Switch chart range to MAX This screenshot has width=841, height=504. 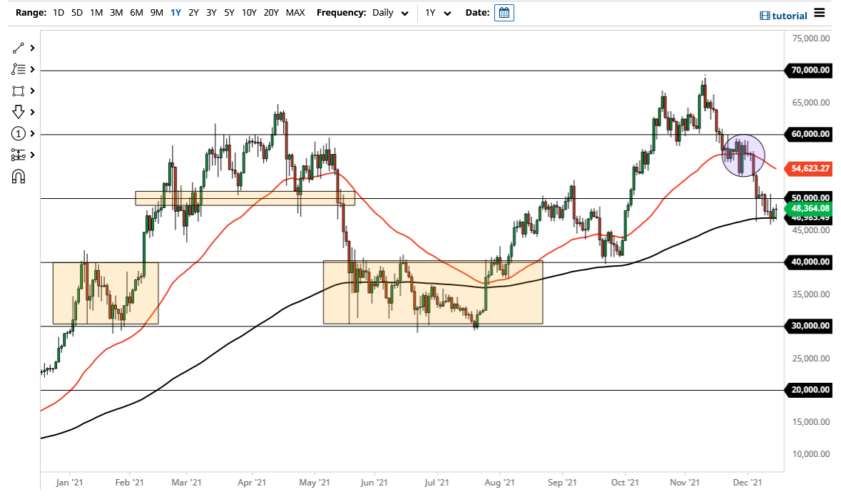tap(295, 13)
